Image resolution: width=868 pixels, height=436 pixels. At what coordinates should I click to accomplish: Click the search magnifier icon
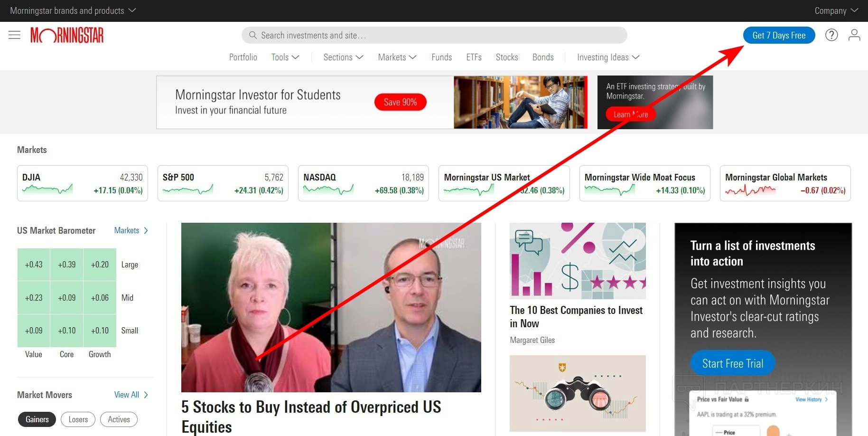click(253, 35)
